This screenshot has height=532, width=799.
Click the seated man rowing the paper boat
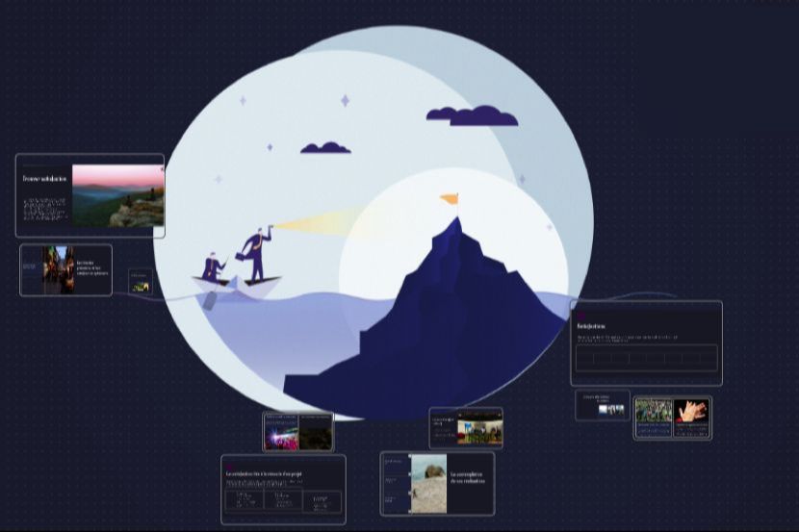213,267
